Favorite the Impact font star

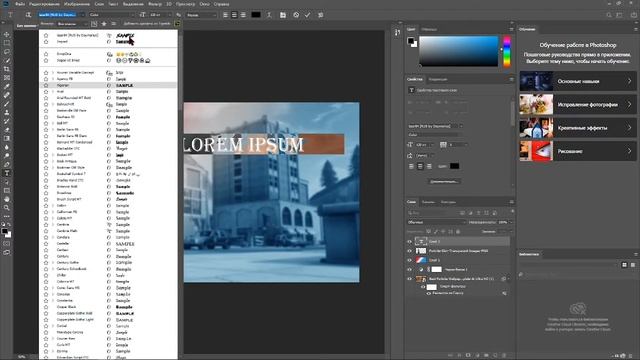(x=46, y=42)
